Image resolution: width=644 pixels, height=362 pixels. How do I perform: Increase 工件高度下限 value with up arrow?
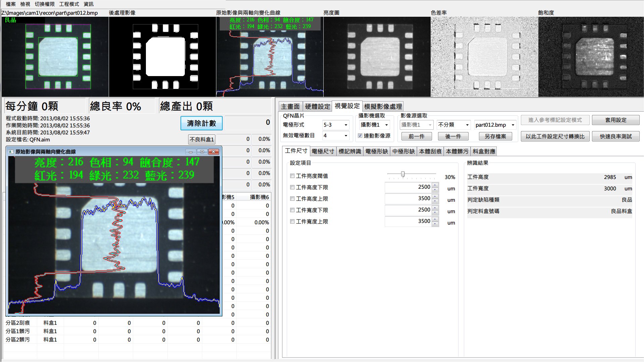435,185
